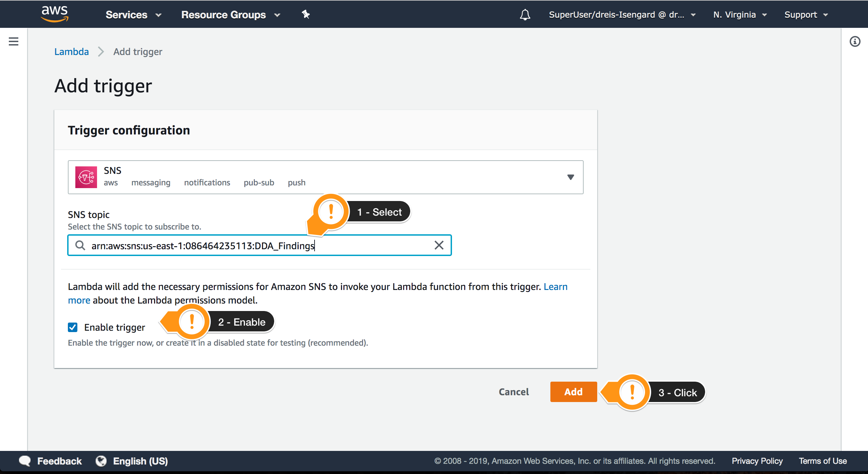Change language via English (US)
Screen dimensions: 868x474
tap(140, 461)
